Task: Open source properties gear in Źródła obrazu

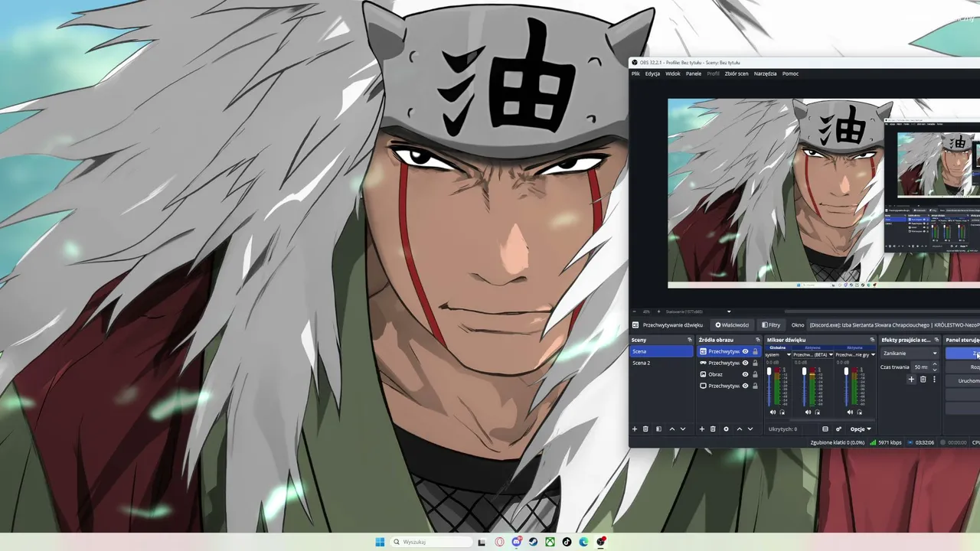Action: click(726, 429)
